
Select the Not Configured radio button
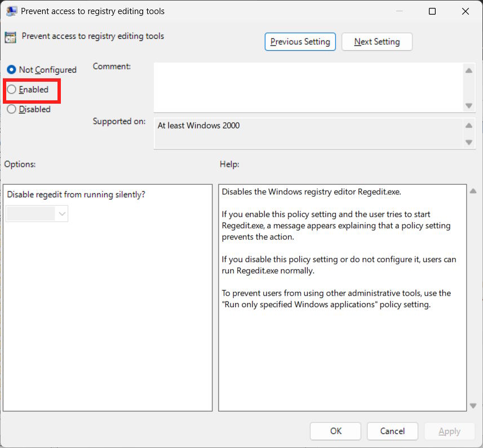tap(12, 69)
